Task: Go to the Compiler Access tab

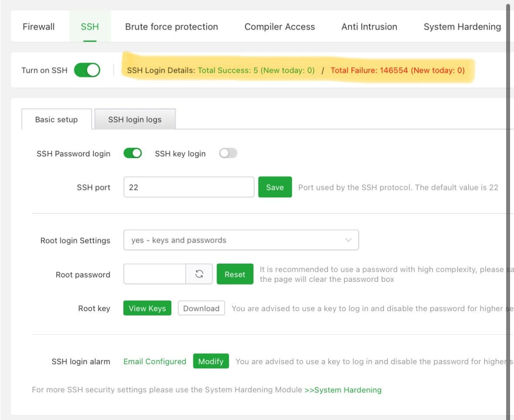Action: pos(279,27)
